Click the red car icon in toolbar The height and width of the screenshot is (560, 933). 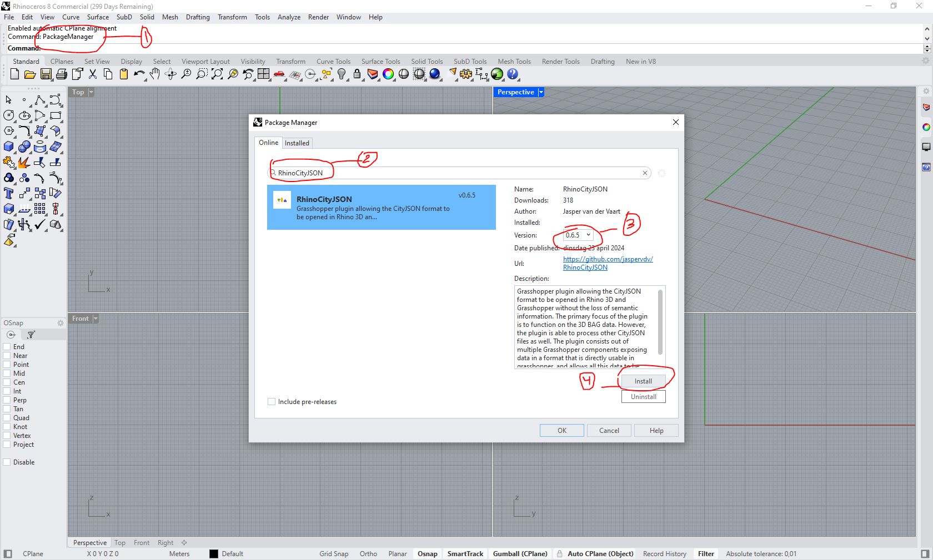tap(279, 74)
